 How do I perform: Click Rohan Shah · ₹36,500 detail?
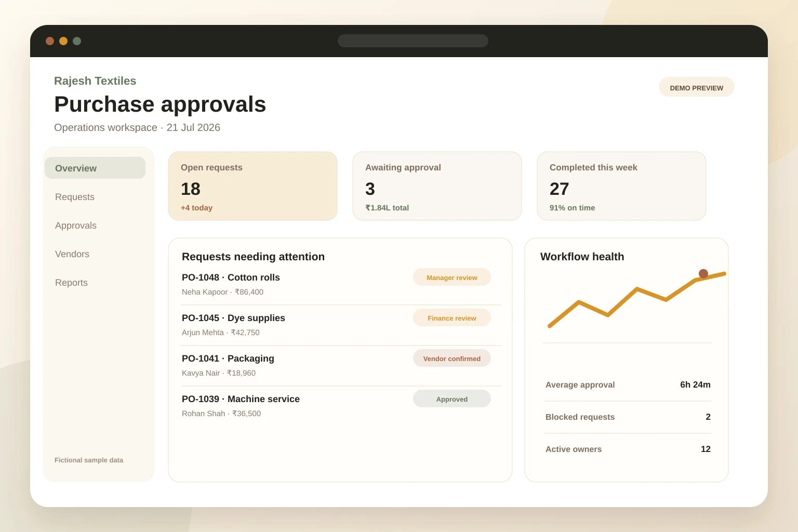(x=221, y=414)
